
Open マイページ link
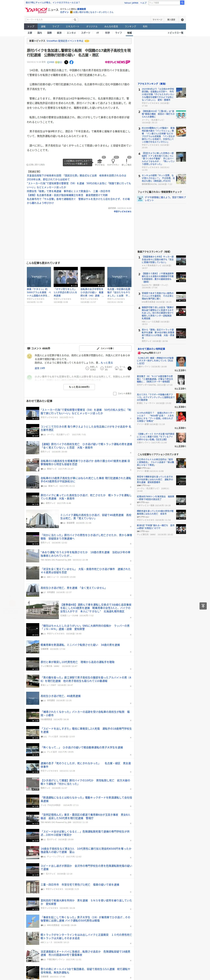pyautogui.click(x=157, y=19)
